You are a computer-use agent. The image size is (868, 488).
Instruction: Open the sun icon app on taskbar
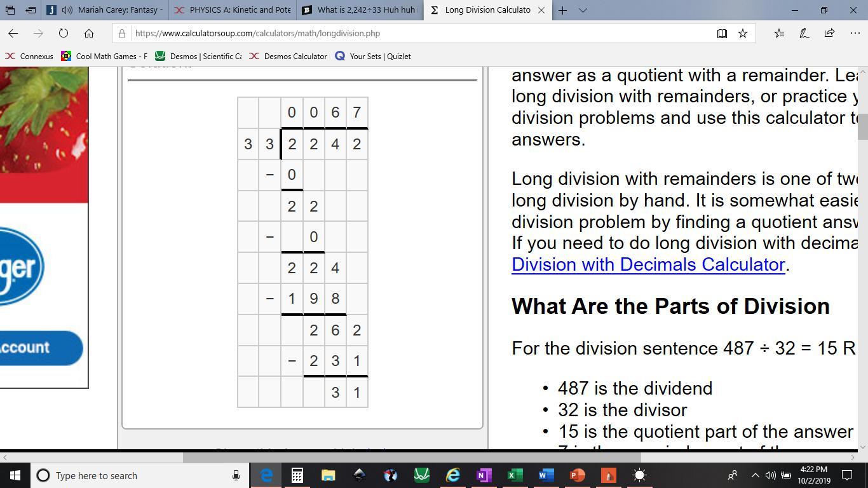point(640,475)
